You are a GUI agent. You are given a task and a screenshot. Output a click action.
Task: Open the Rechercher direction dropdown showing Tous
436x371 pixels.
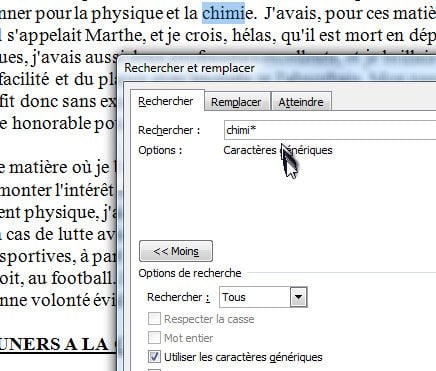tap(263, 297)
